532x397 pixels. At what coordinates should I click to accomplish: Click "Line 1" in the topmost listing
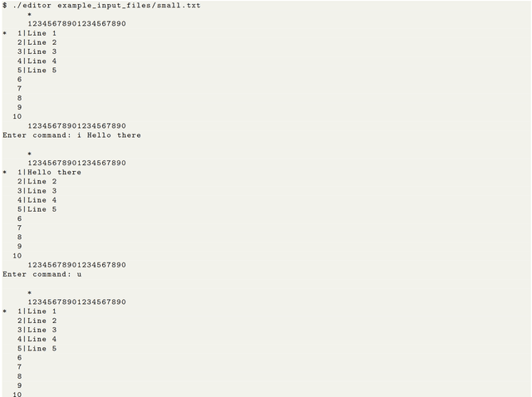click(x=42, y=33)
